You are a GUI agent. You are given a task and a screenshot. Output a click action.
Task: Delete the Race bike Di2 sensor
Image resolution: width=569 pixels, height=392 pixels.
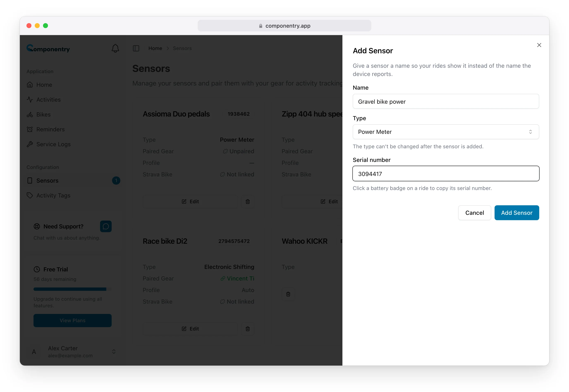[248, 329]
